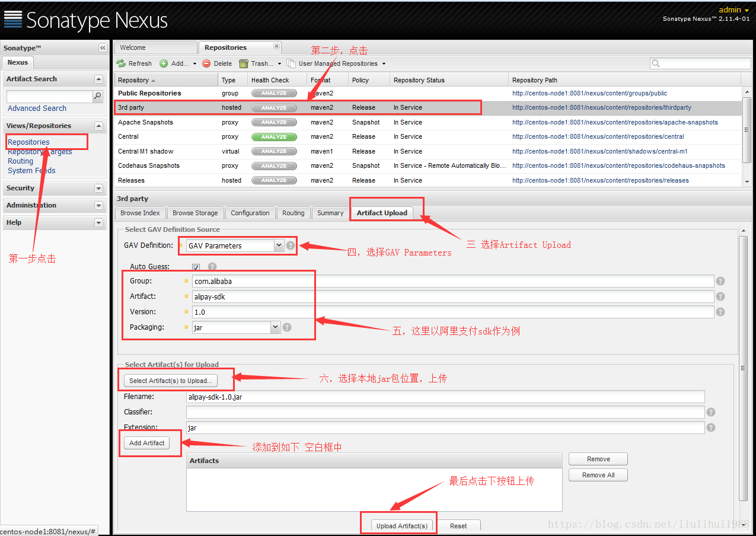The height and width of the screenshot is (536, 756).
Task: Toggle the Auto Guess checkbox
Action: pos(196,267)
